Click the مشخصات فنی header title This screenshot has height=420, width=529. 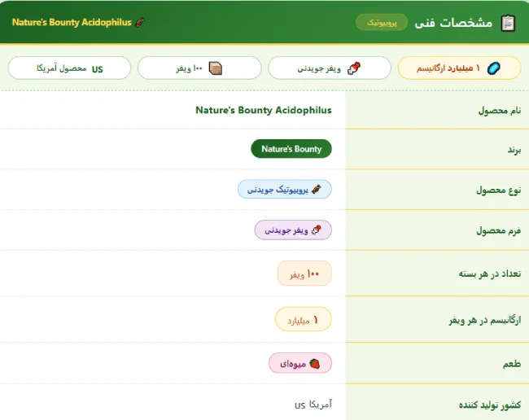[x=453, y=23]
